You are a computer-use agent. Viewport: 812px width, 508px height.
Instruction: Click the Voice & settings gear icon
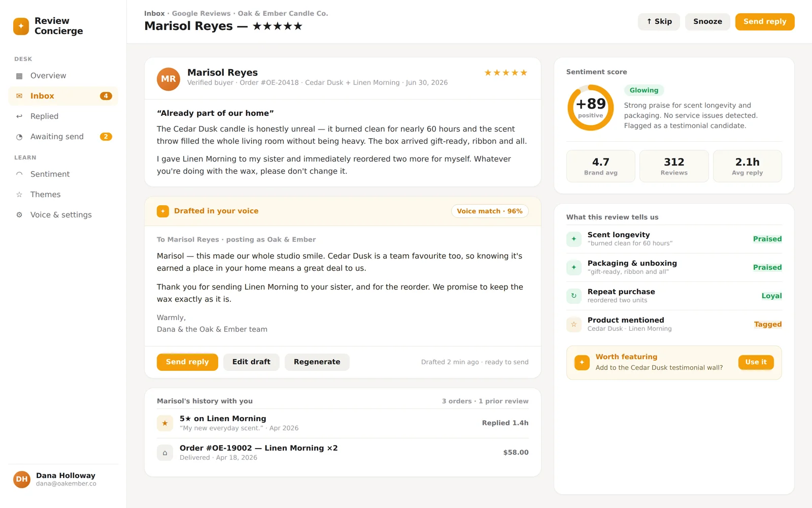pos(19,215)
